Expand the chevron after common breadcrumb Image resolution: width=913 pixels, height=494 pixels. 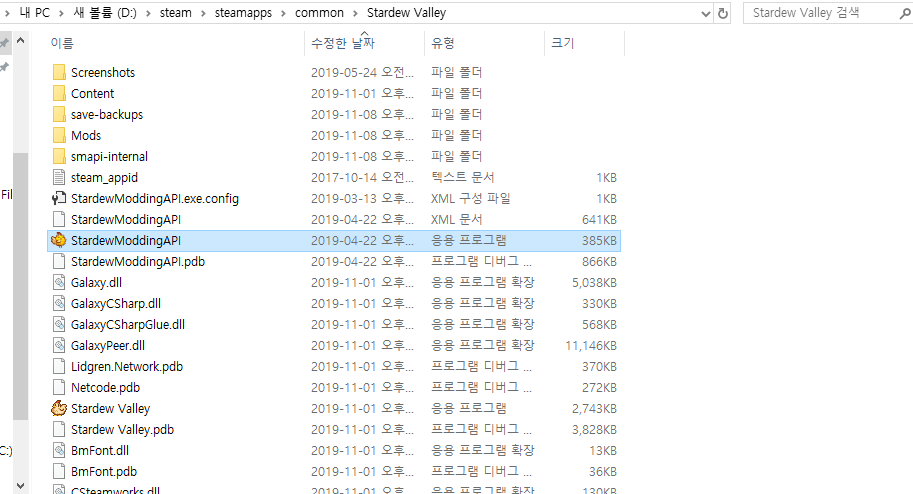[355, 13]
